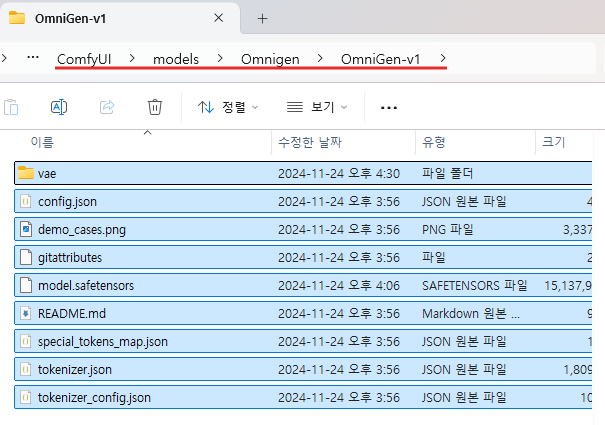
Task: Click Markdown 원본 type cell
Action: 471,313
